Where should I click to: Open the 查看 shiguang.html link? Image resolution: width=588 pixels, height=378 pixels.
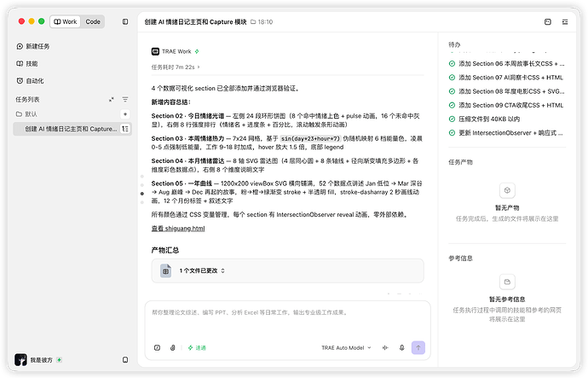pos(178,228)
